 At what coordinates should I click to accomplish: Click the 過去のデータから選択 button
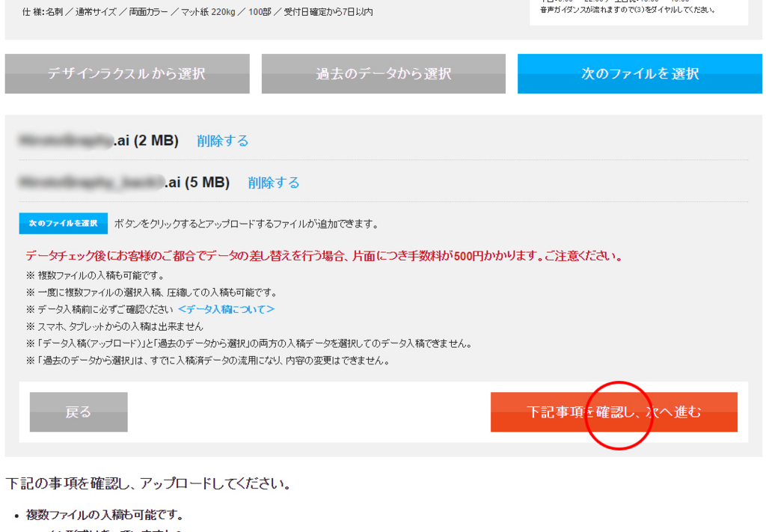pyautogui.click(x=384, y=74)
